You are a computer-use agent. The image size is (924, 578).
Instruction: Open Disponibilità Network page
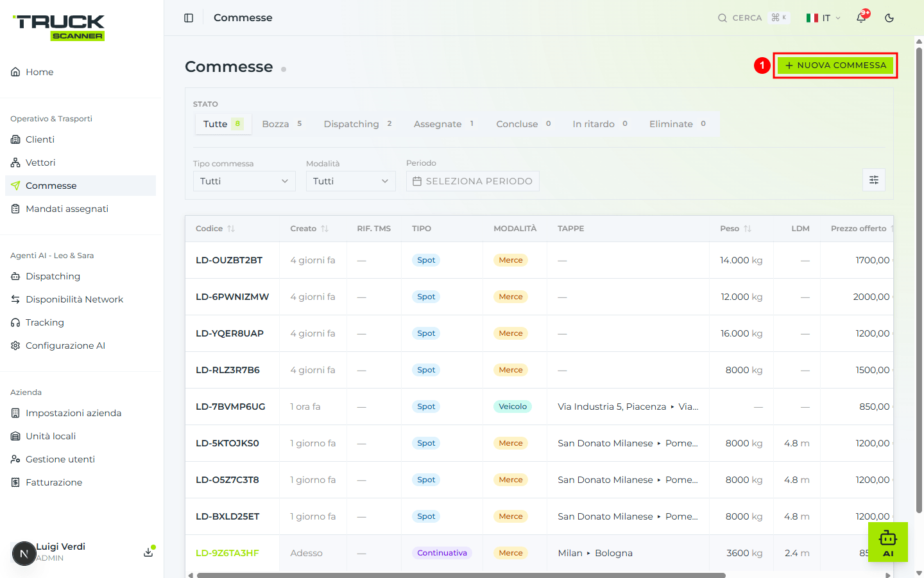click(x=80, y=299)
